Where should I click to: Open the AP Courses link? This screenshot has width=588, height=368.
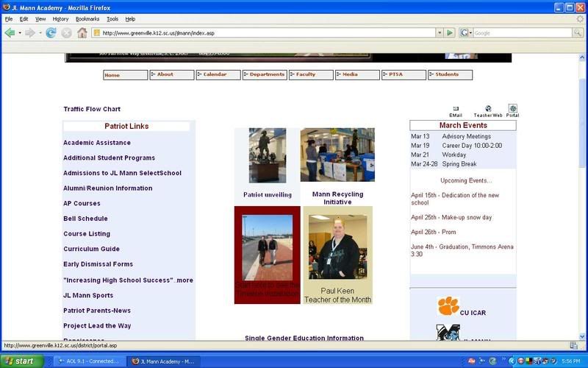[x=82, y=204]
